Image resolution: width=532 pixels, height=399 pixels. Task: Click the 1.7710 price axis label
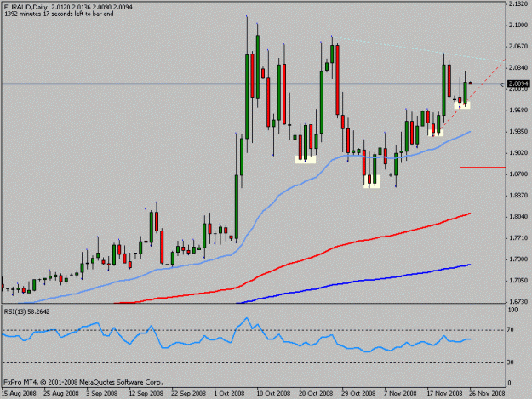[x=518, y=238]
